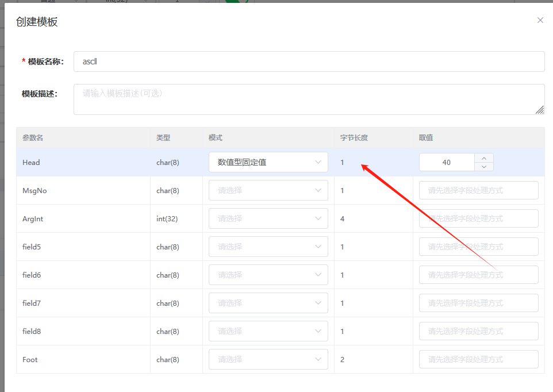
Task: Click the MsgNo 取值 input field
Action: click(478, 190)
